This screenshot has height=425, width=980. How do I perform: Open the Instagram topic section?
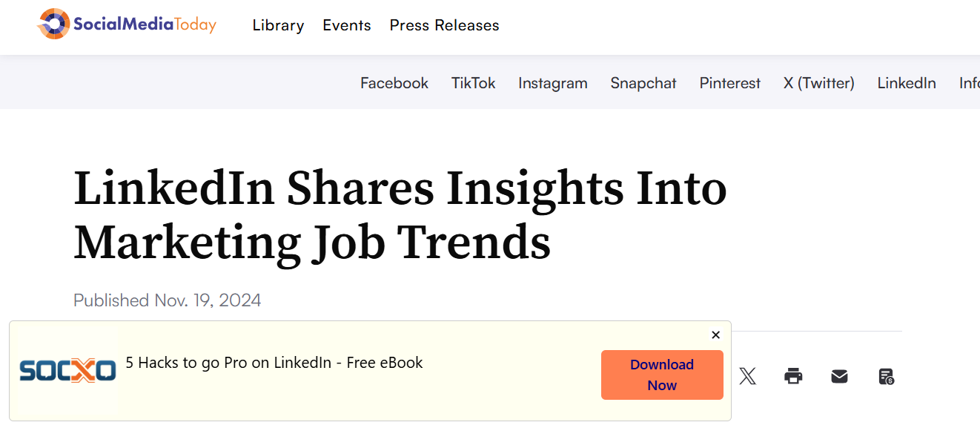[x=552, y=83]
